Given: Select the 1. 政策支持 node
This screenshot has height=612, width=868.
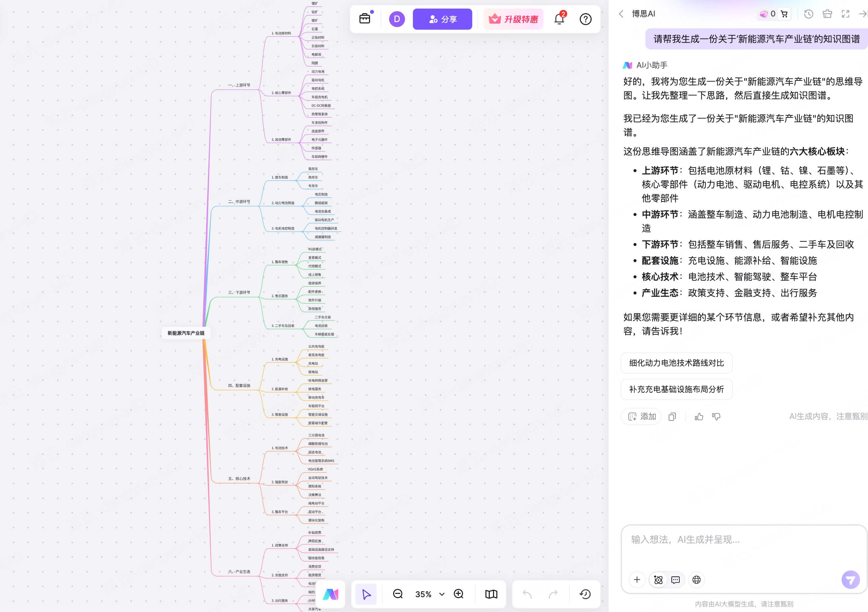Looking at the screenshot, I should pyautogui.click(x=280, y=545).
